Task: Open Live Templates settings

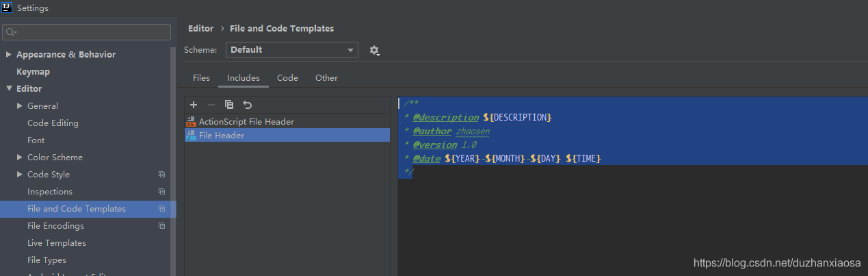Action: click(x=57, y=243)
